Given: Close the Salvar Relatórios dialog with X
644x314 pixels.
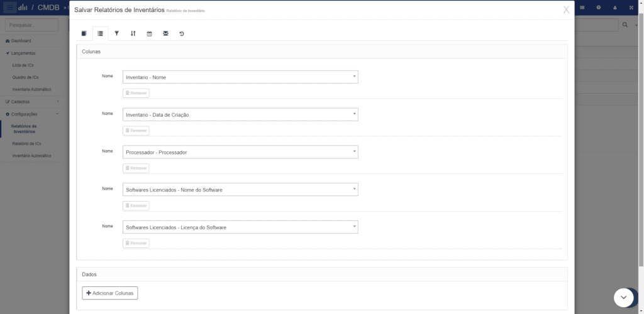Looking at the screenshot, I should (566, 10).
